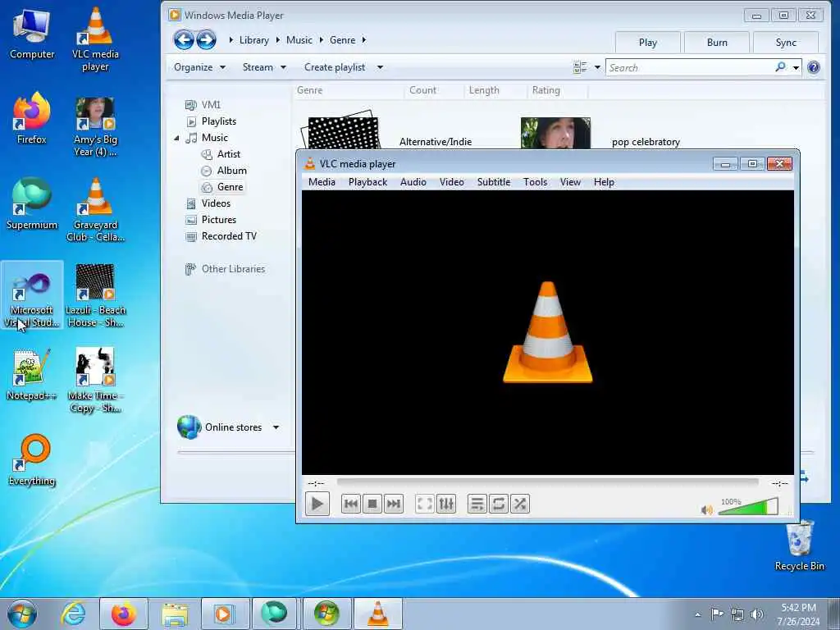
Task: Switch to the Burn tab
Action: tap(717, 43)
